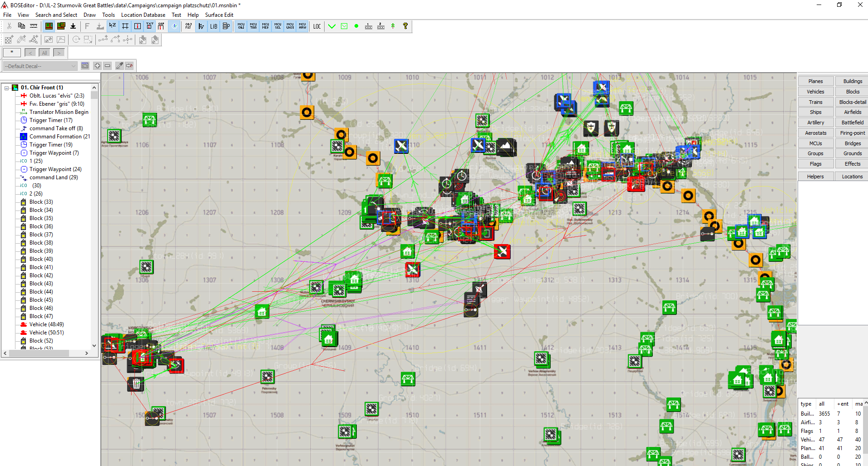Collapse the 01. Chir Front tree node

(x=7, y=88)
